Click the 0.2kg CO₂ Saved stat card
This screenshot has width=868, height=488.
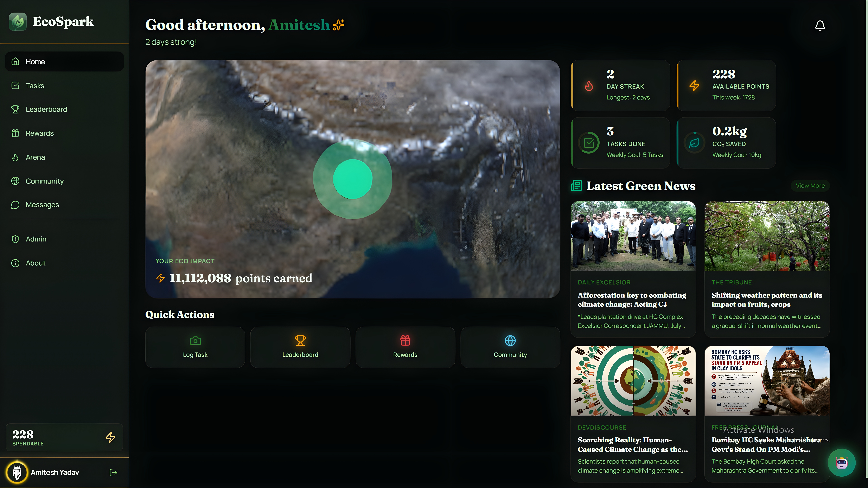coord(726,143)
